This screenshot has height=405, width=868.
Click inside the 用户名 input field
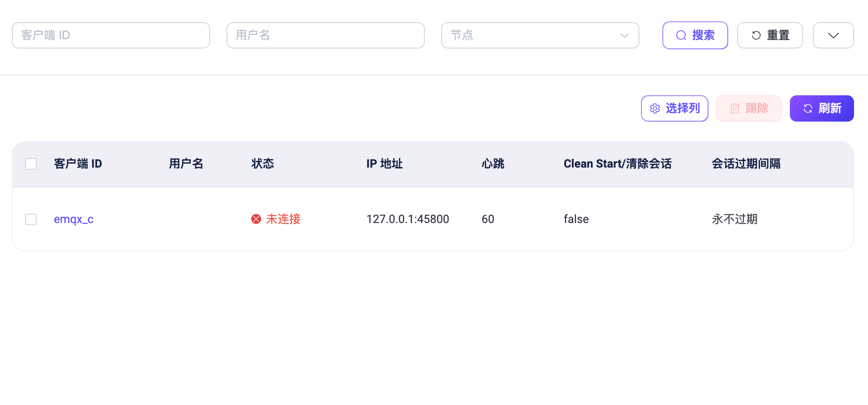tap(325, 35)
